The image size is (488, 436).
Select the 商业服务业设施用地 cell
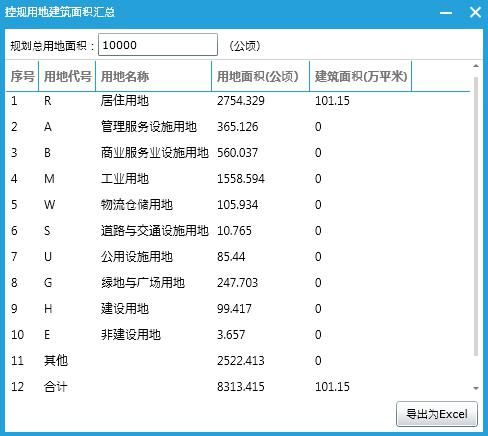155,153
